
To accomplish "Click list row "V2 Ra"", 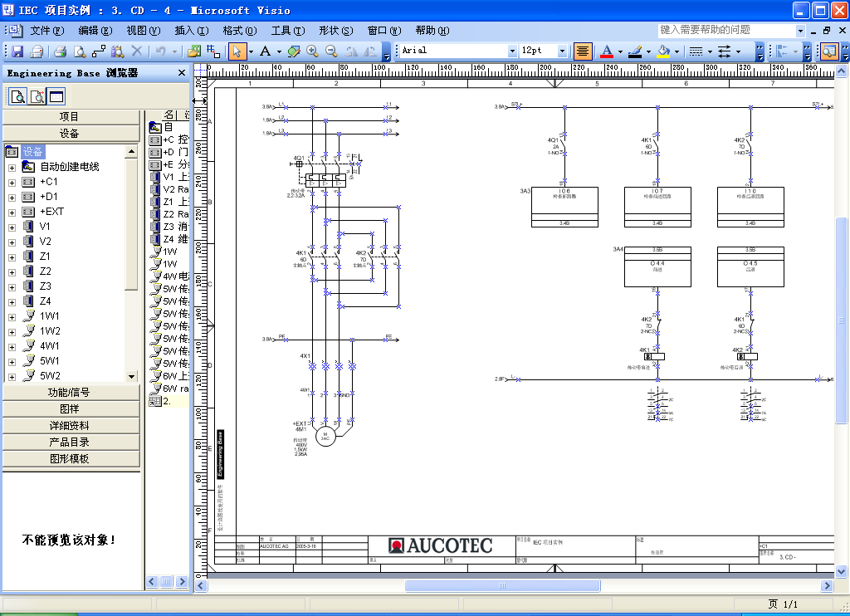I will pyautogui.click(x=169, y=189).
